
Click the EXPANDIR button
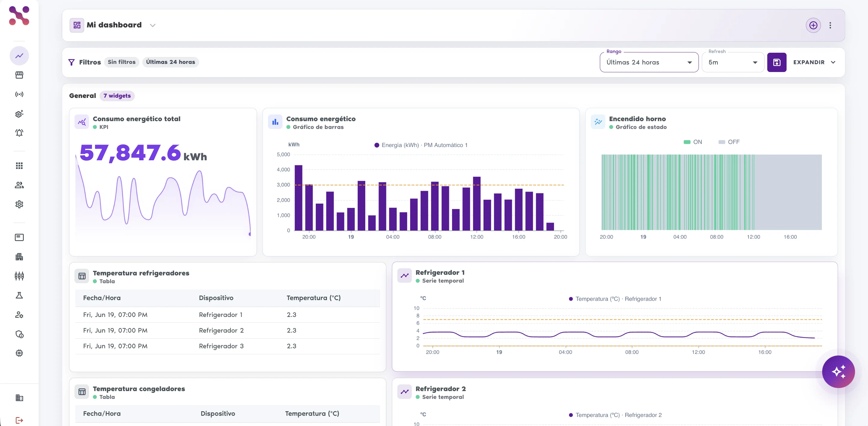coord(814,62)
